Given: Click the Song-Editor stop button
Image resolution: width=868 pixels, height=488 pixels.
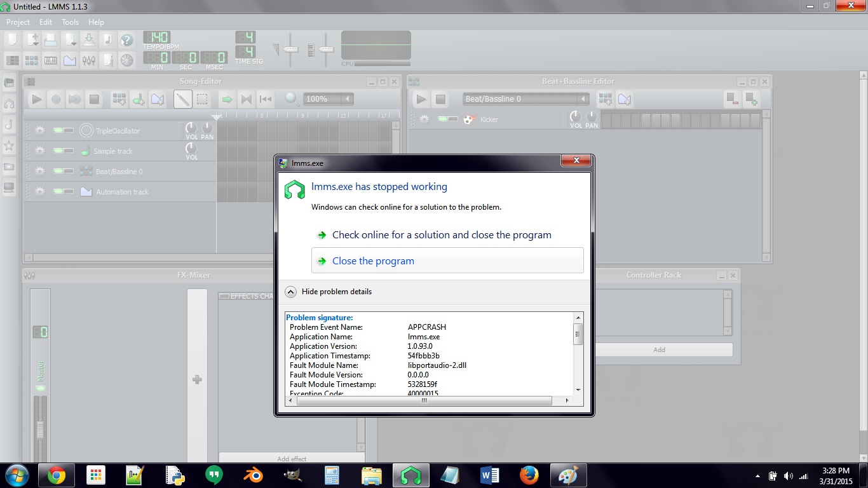Looking at the screenshot, I should tap(94, 99).
